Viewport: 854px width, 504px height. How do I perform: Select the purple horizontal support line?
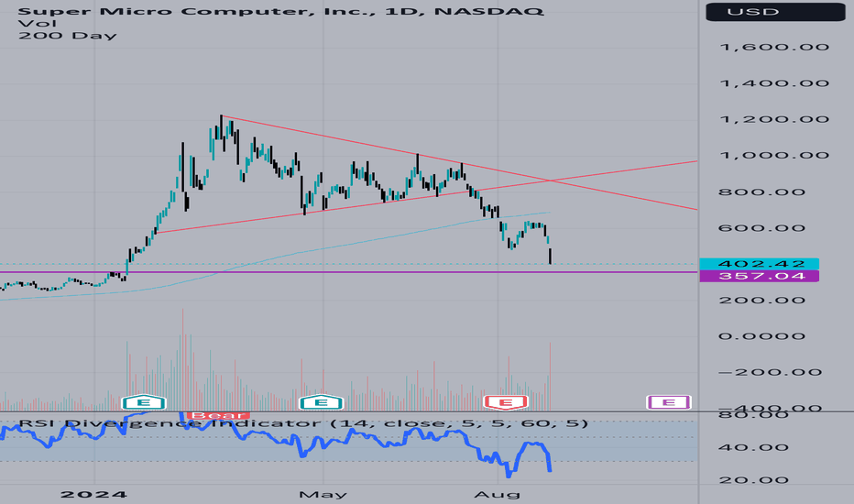[348, 272]
